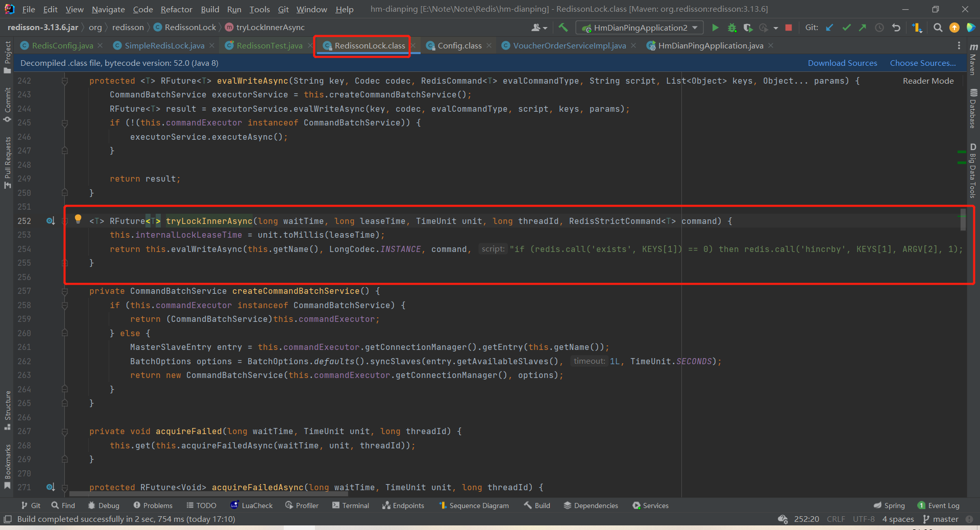Click the Download Sources link
This screenshot has height=530, width=980.
[x=842, y=63]
